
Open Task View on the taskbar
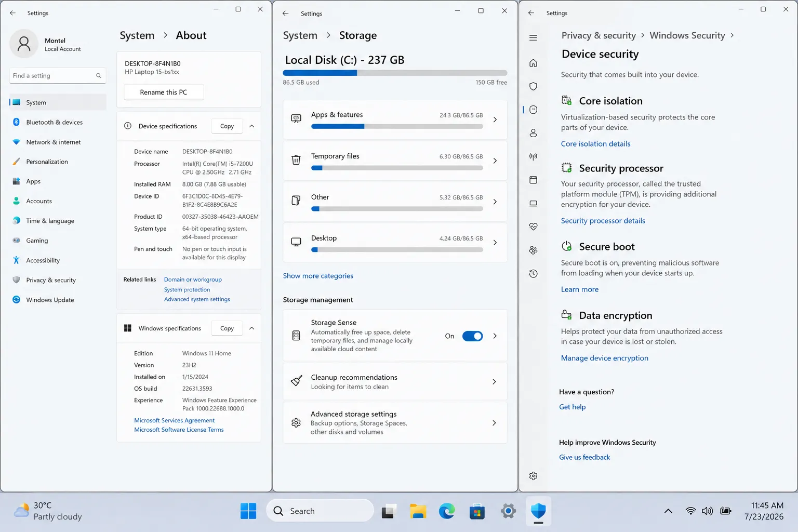pyautogui.click(x=389, y=512)
